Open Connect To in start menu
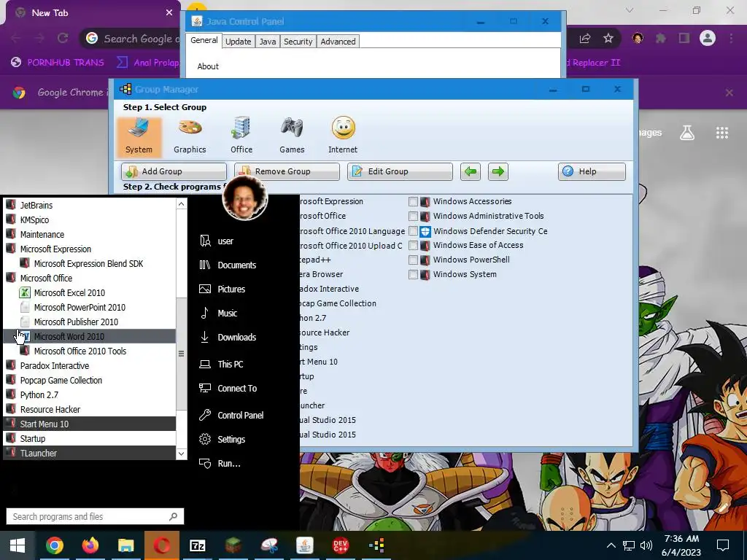Screen dimensions: 747x560 pyautogui.click(x=228, y=389)
